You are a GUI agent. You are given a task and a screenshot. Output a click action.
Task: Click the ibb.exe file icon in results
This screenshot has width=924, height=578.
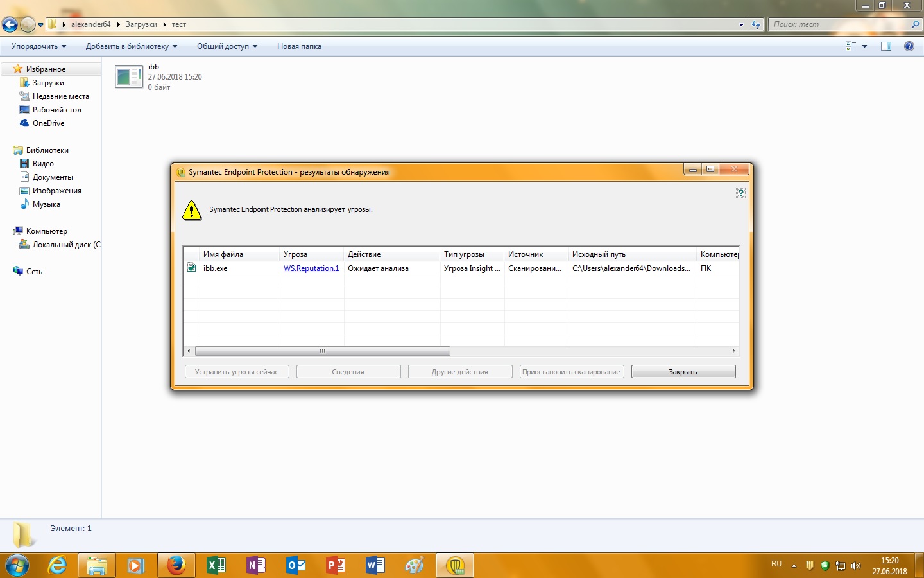191,268
